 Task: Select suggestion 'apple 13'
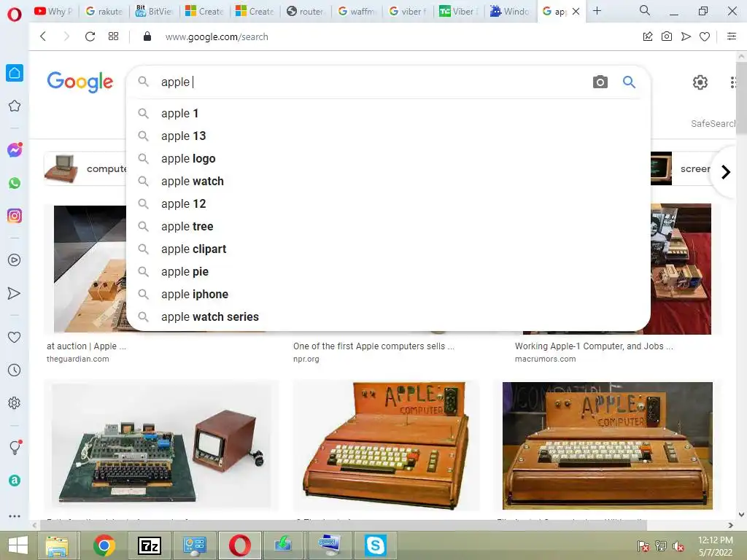(388, 136)
